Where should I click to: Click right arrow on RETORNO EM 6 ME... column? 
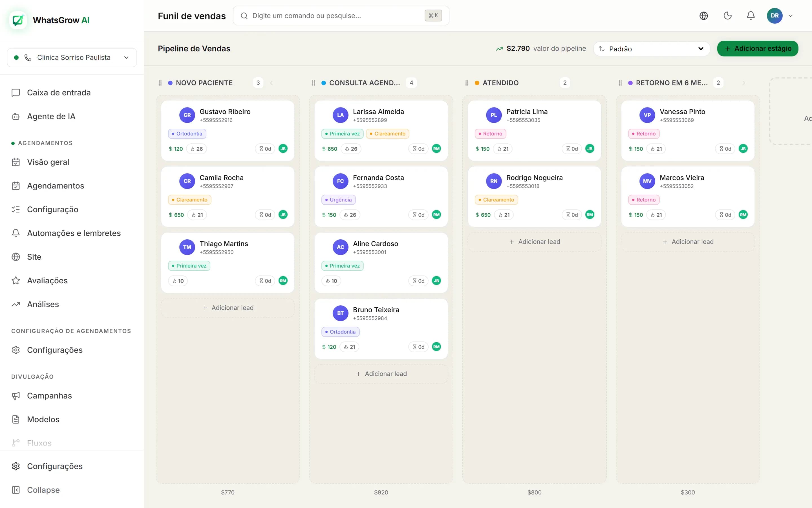743,83
